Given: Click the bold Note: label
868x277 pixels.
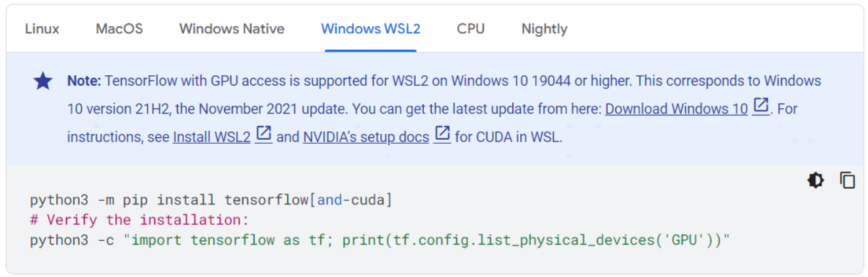Looking at the screenshot, I should (84, 81).
